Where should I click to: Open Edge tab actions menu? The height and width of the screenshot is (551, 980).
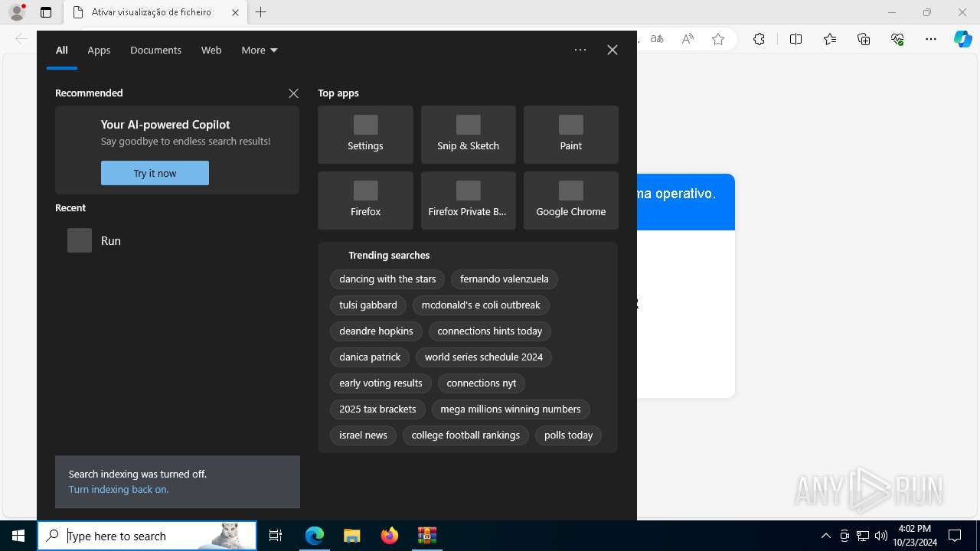[x=46, y=12]
